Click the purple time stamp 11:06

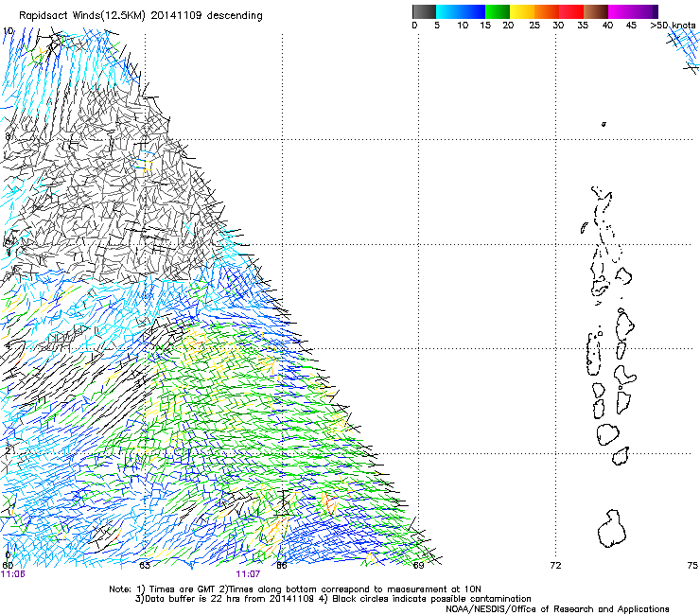point(13,574)
